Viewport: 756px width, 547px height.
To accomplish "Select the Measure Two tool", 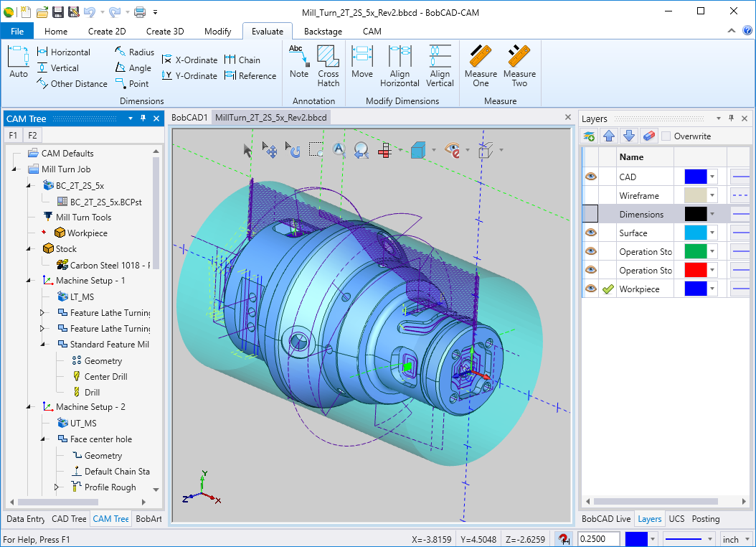I will tap(519, 66).
